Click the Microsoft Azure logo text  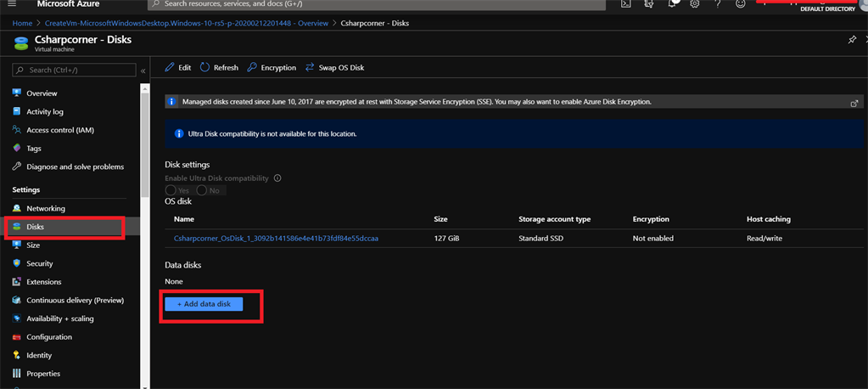68,4
